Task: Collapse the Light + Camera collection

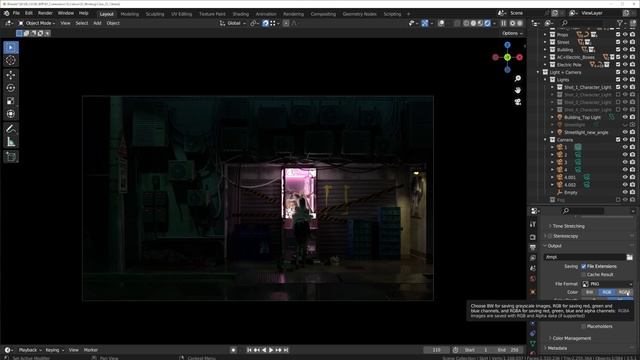Action: point(538,72)
